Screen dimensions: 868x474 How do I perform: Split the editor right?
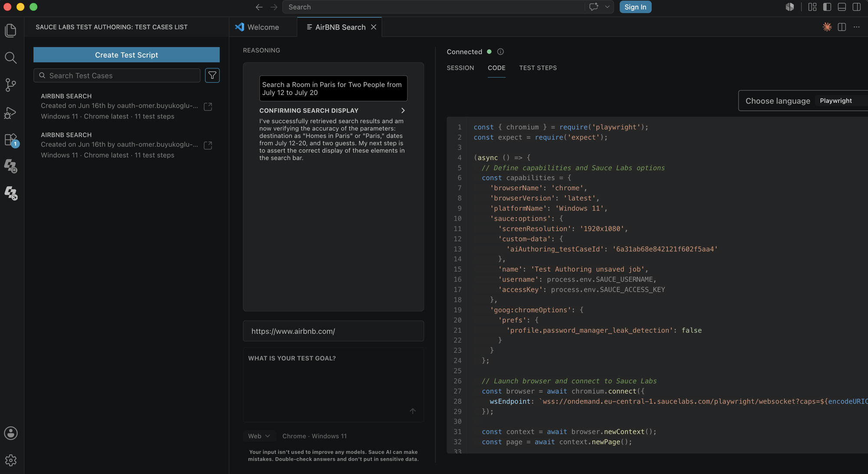pyautogui.click(x=842, y=27)
